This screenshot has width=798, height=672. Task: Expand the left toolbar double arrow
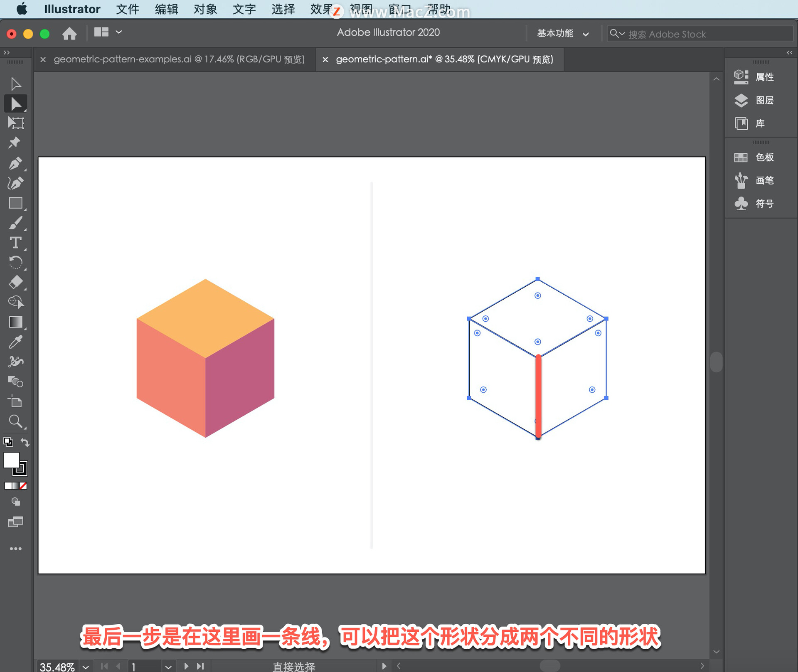tap(7, 52)
